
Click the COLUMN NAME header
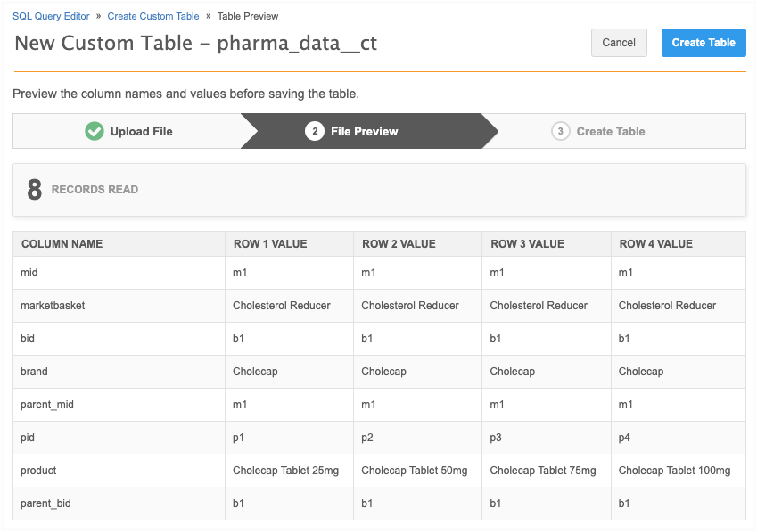(x=62, y=244)
